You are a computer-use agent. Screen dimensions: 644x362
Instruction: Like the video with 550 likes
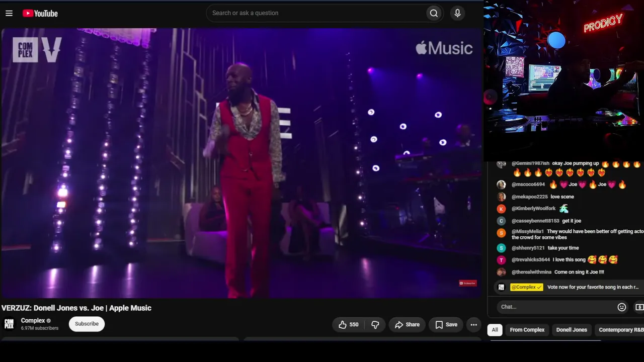[348, 325]
